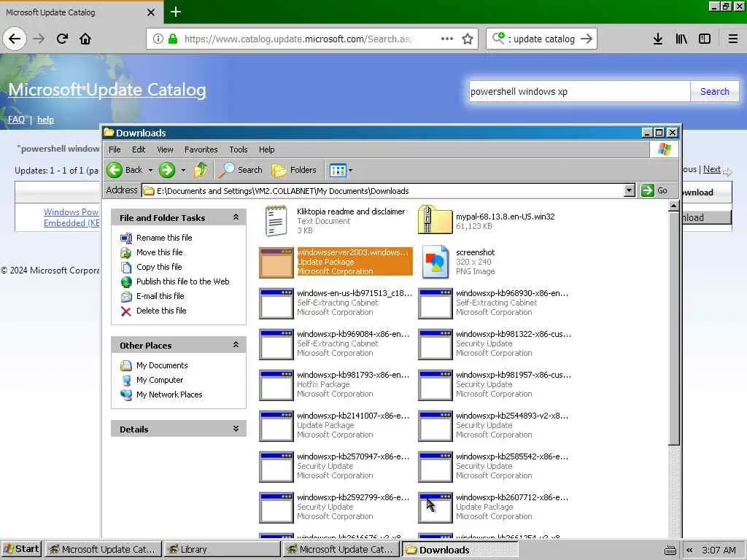Click Move this file

tap(159, 252)
